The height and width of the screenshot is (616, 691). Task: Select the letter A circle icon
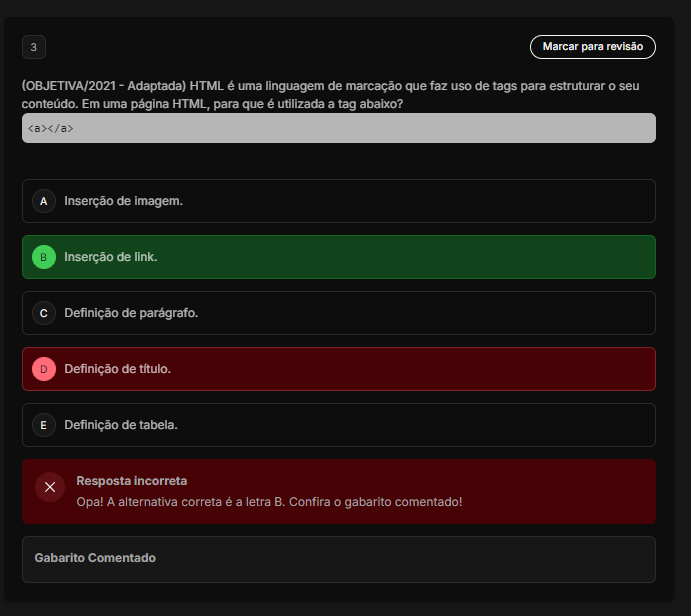(x=44, y=201)
